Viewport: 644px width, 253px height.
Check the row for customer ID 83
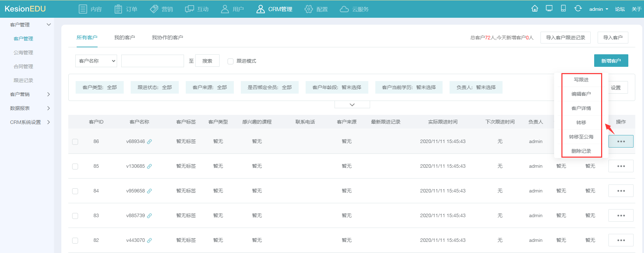click(75, 216)
